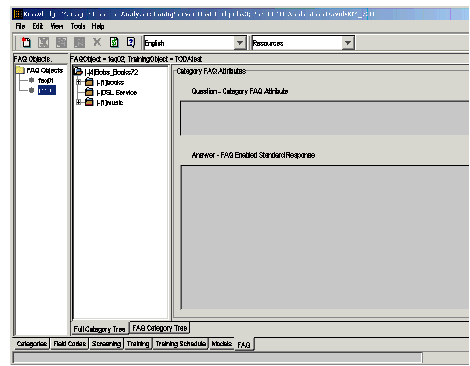Click the first greyed-out save icon
Screen dimensions: 470x366
pos(43,42)
